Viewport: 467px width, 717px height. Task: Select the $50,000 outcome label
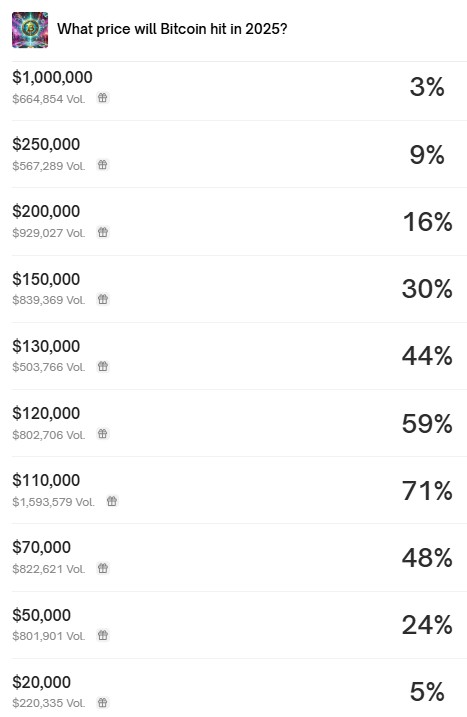tap(42, 615)
